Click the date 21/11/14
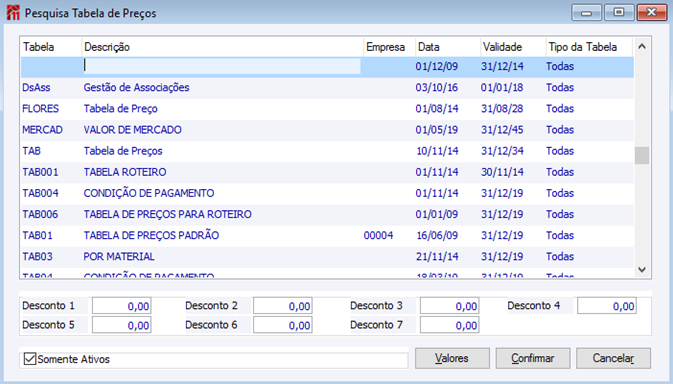The height and width of the screenshot is (384, 673). [x=437, y=257]
